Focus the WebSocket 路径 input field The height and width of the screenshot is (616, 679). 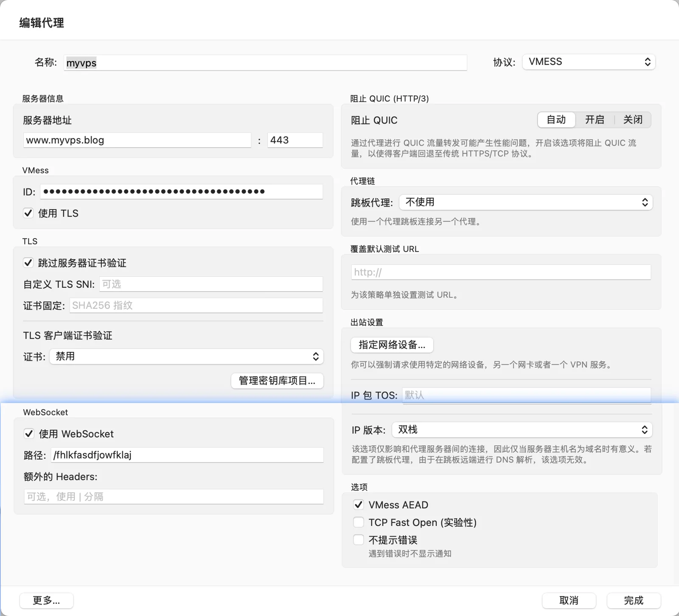[187, 455]
